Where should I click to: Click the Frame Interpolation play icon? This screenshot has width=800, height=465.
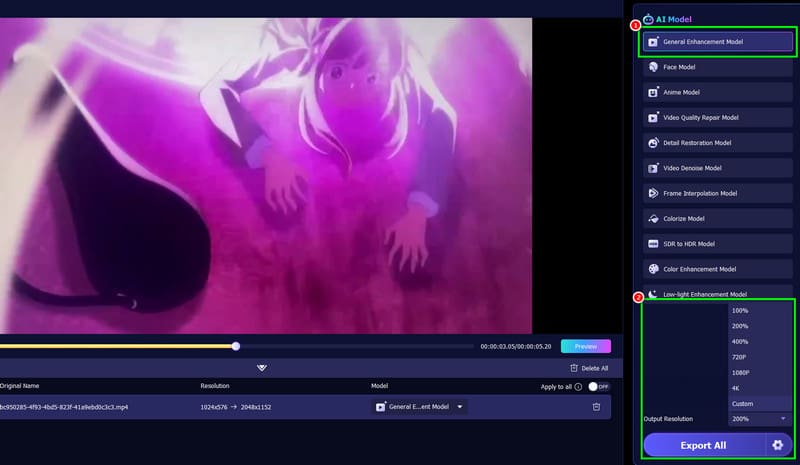click(653, 193)
